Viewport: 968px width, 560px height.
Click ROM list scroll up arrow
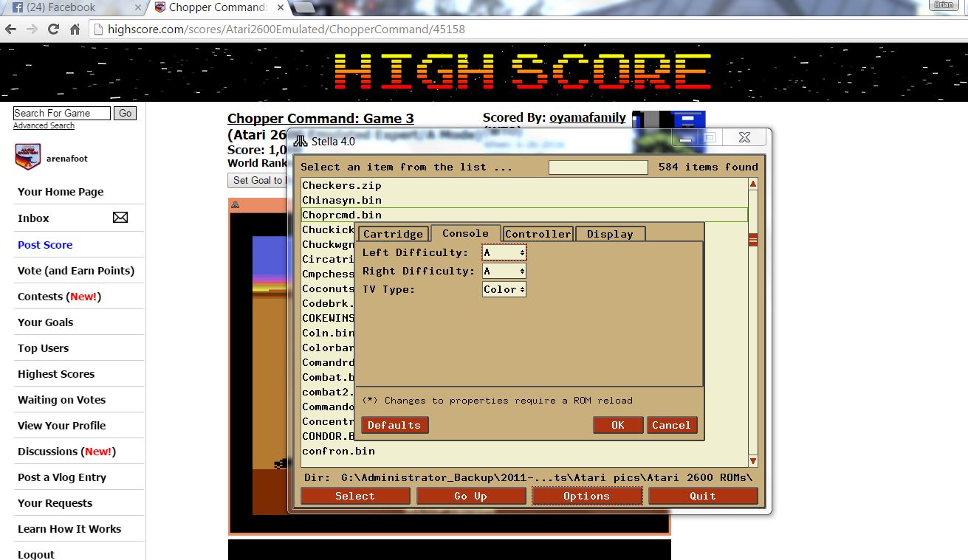[753, 184]
